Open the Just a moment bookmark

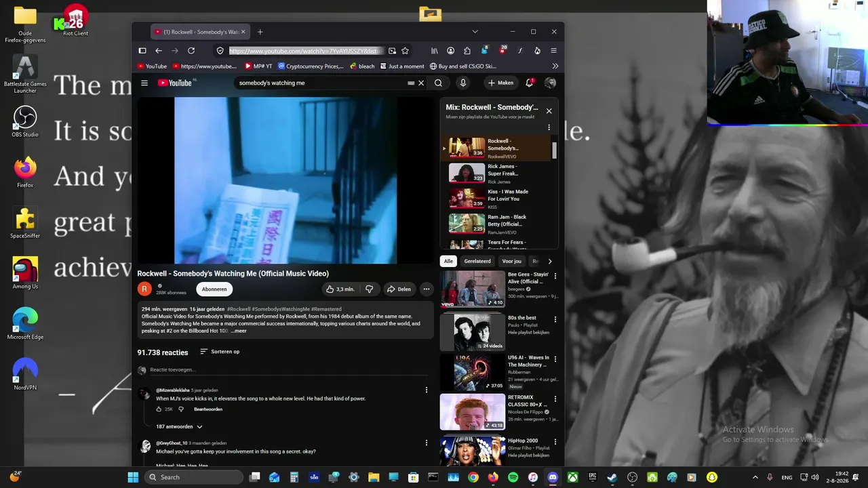402,66
